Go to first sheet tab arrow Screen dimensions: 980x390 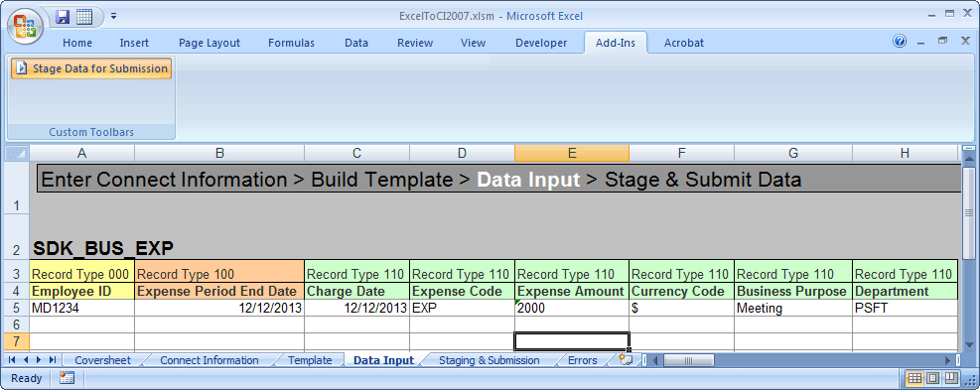12,360
